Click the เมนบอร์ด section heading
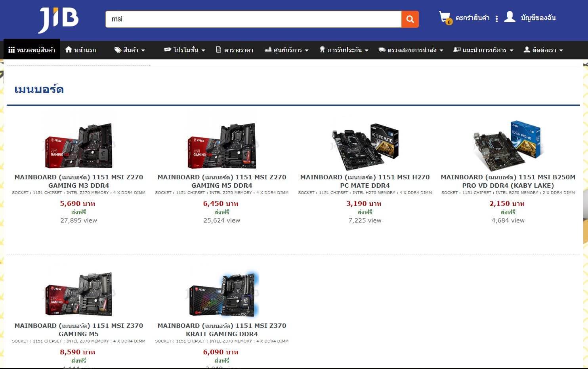588x369 pixels. [39, 89]
